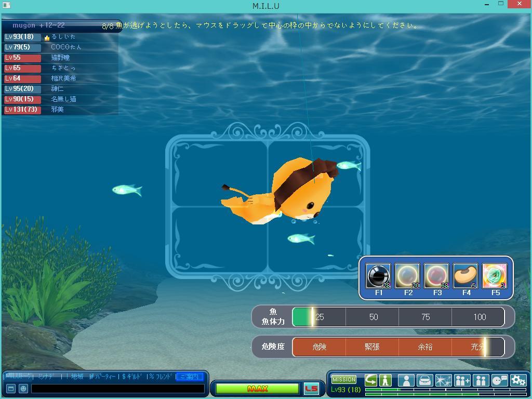Use the F2 blue bubble item
This screenshot has height=399, width=532.
point(407,276)
